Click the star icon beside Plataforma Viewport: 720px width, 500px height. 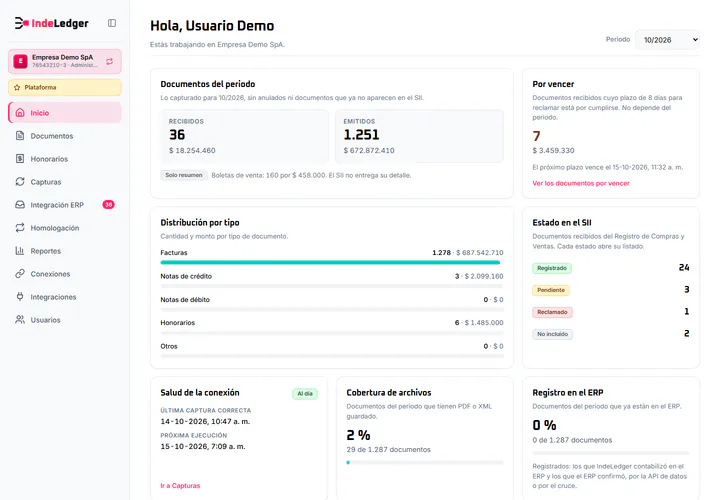17,87
